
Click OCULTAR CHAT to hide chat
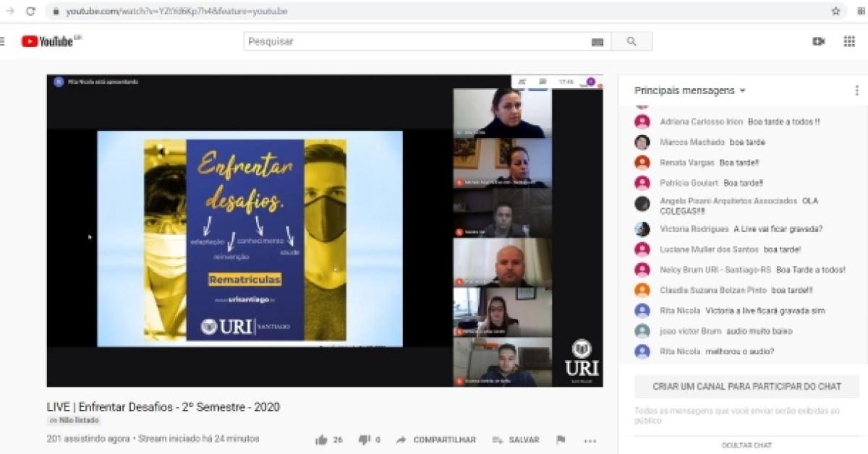click(746, 445)
